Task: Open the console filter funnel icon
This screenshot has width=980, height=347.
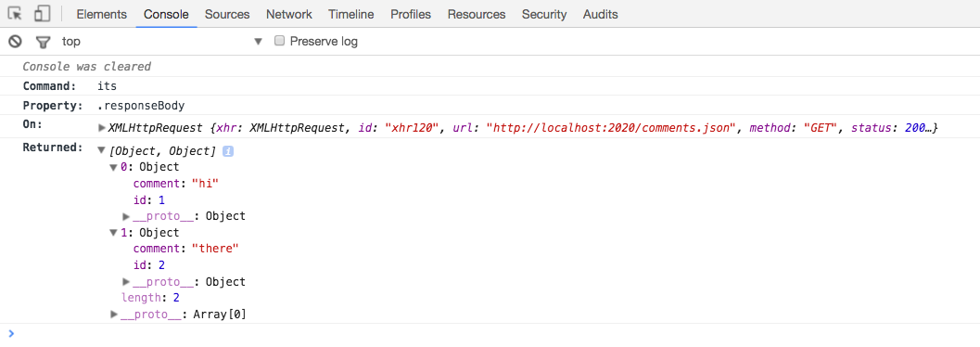Action: click(x=43, y=42)
